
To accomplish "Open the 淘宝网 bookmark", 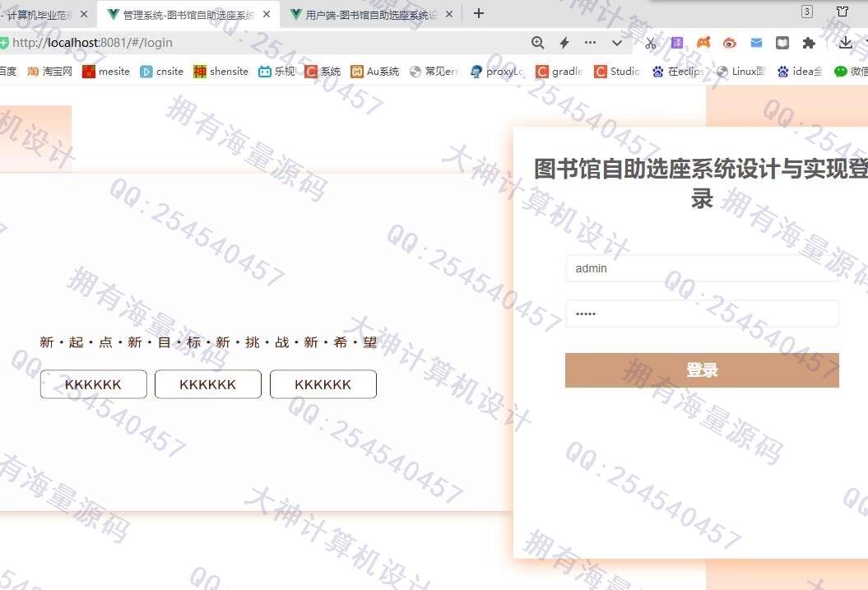I will click(50, 72).
